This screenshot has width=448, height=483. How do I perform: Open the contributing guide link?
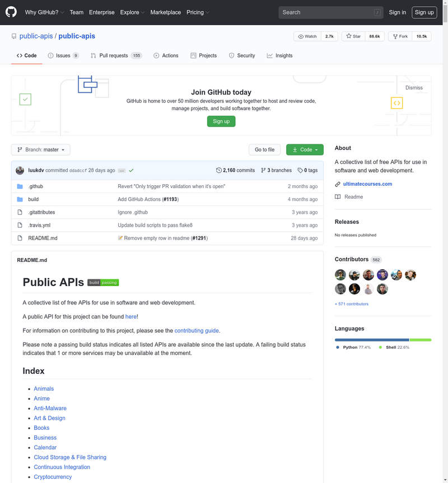[x=197, y=331]
